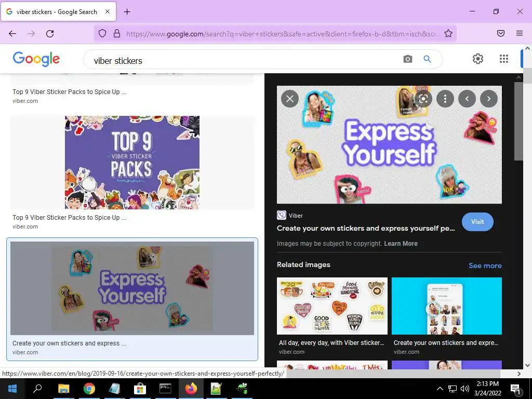The height and width of the screenshot is (399, 532).
Task: Select the Top 9 Viber Sticker Packs thumbnail
Action: point(132,163)
